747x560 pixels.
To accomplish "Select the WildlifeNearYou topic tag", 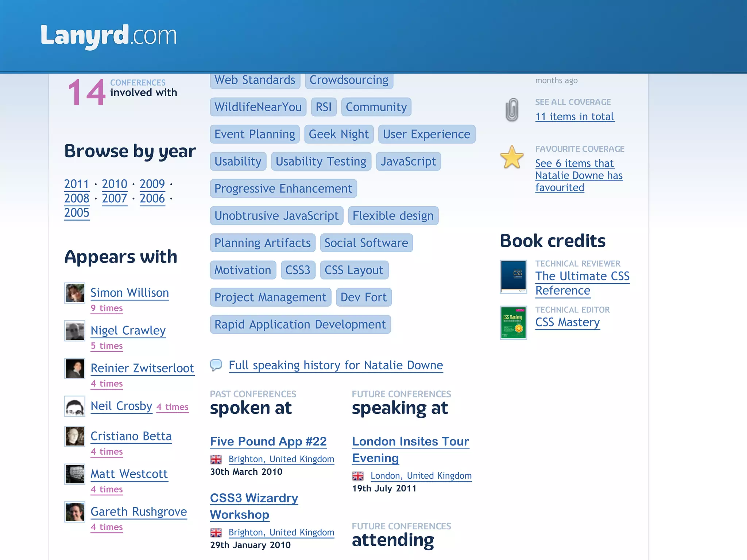I will (258, 107).
